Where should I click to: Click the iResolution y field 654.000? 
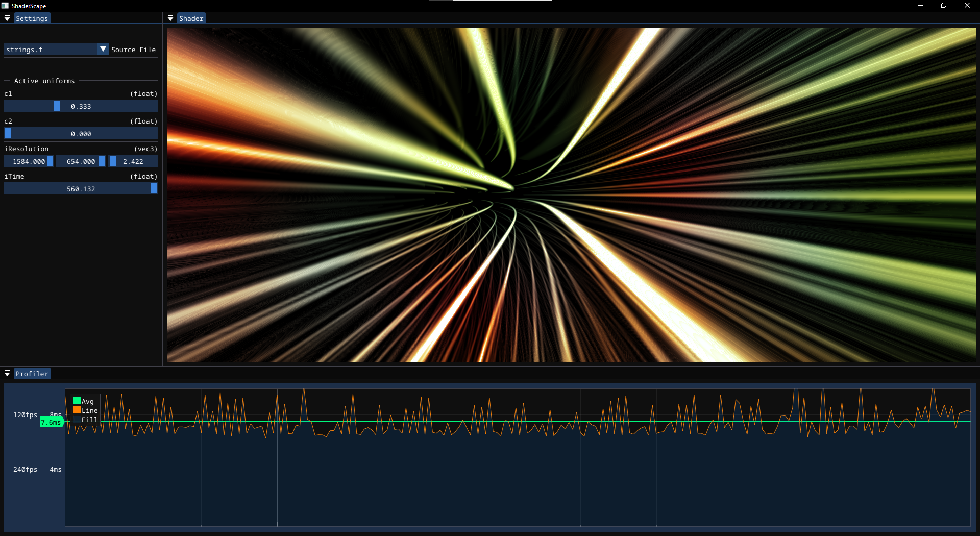point(81,161)
